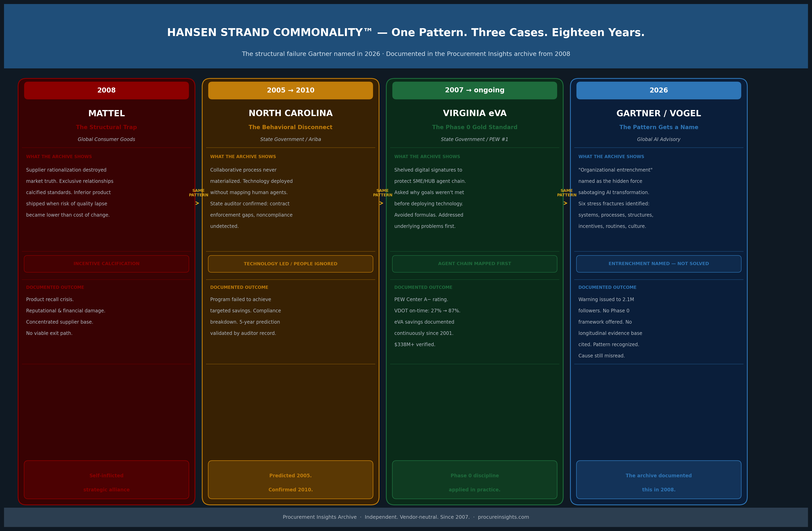
Task: Click TECHNOLOGY LED / PEOPLE IGNORED box
Action: (x=290, y=264)
